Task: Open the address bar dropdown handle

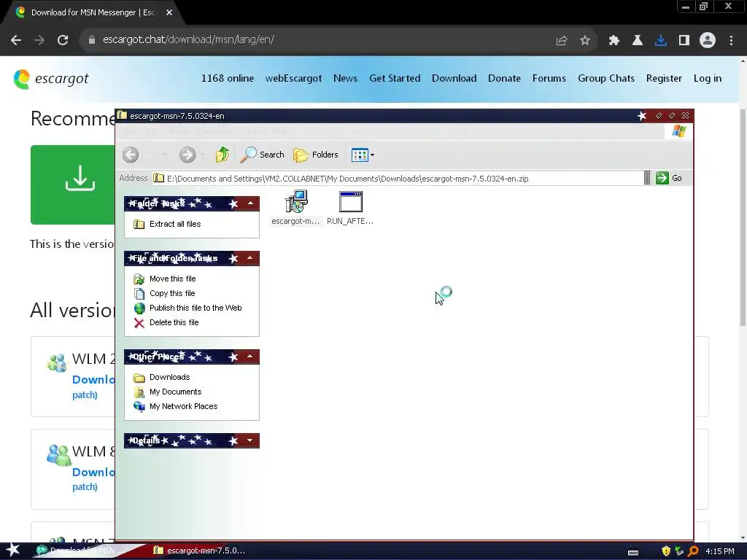Action: click(647, 178)
